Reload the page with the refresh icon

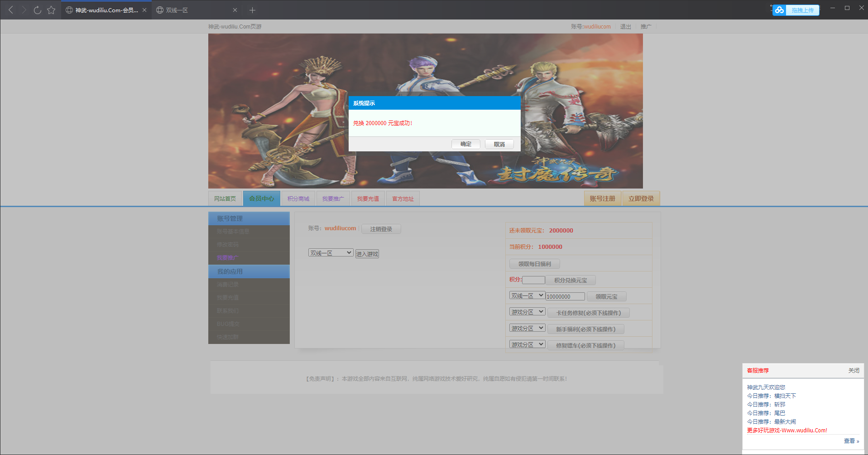[x=38, y=10]
